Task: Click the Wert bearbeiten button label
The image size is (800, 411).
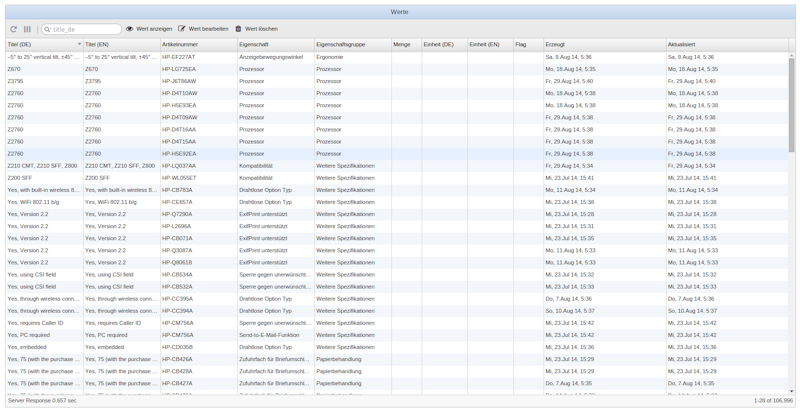Action: click(x=208, y=29)
